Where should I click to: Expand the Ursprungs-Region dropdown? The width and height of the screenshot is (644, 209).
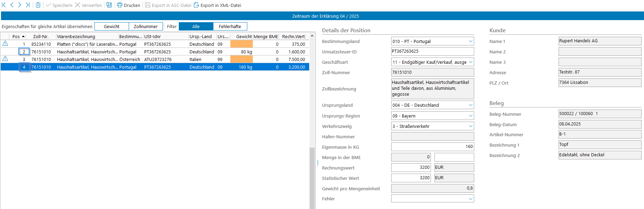[470, 116]
